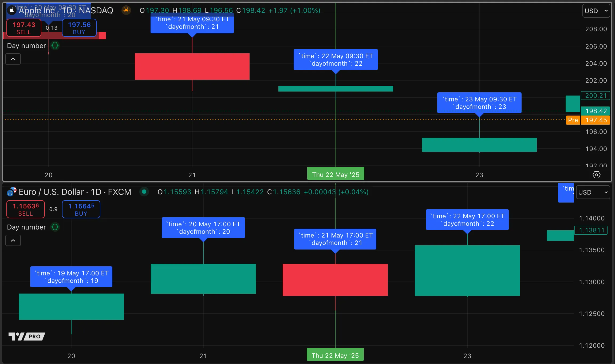
Task: Open Day number source code braces on Apple chart
Action: [x=55, y=46]
